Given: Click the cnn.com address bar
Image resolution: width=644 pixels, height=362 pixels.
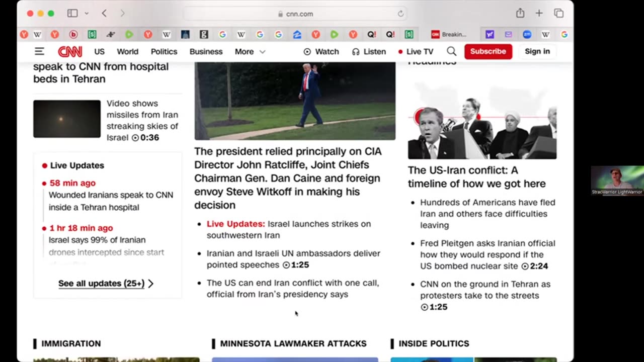Looking at the screenshot, I should click(295, 14).
